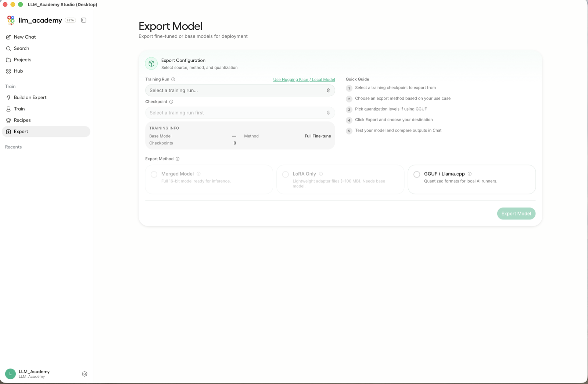Click the LLM_Academy account name
This screenshot has height=384, width=588.
(x=34, y=372)
